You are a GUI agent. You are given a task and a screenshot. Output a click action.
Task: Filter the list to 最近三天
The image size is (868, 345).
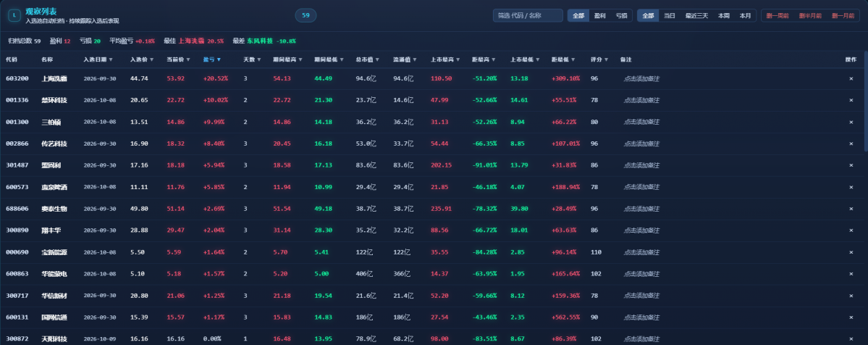coord(696,15)
